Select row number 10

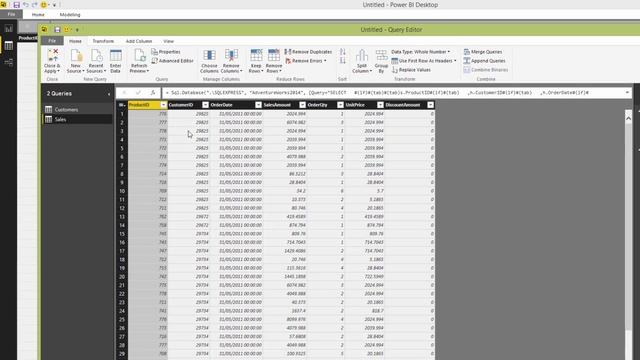point(122,191)
